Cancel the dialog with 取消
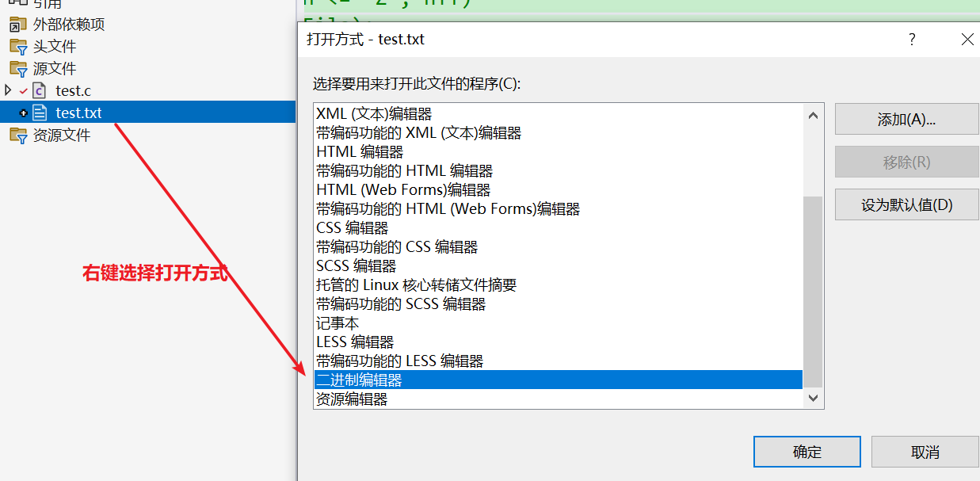 925,452
